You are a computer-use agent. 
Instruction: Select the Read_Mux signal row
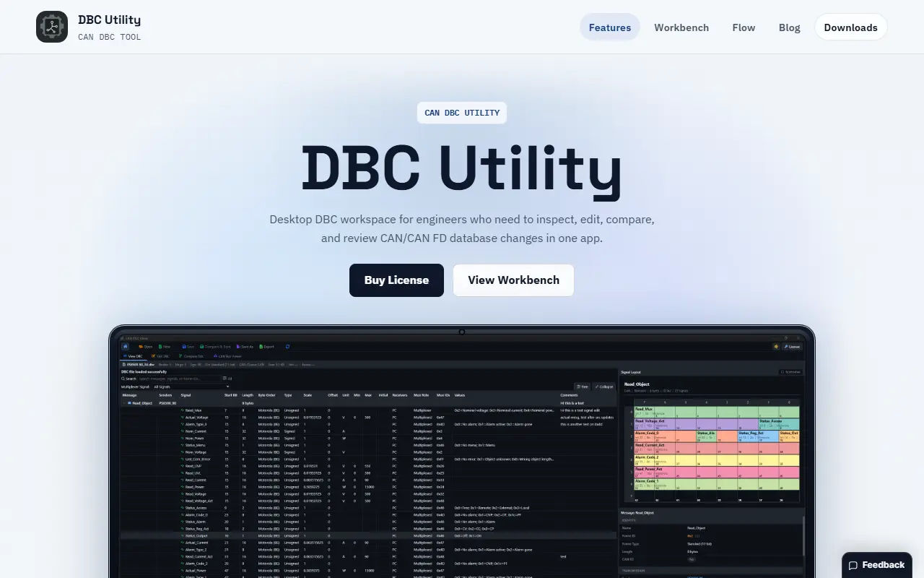coord(368,410)
